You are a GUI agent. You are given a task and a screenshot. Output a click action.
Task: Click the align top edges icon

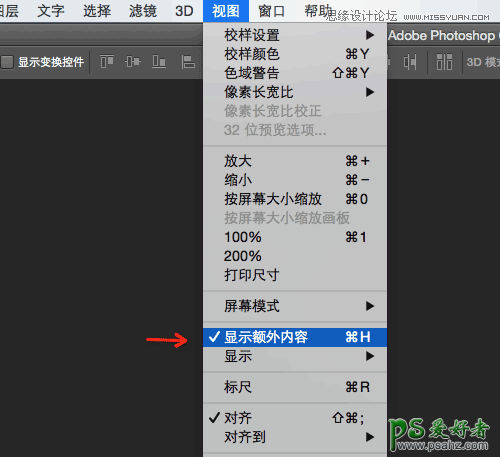pos(107,62)
